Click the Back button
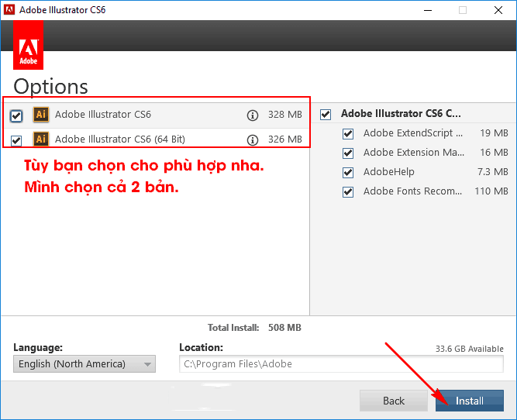517x420 pixels. click(x=394, y=401)
